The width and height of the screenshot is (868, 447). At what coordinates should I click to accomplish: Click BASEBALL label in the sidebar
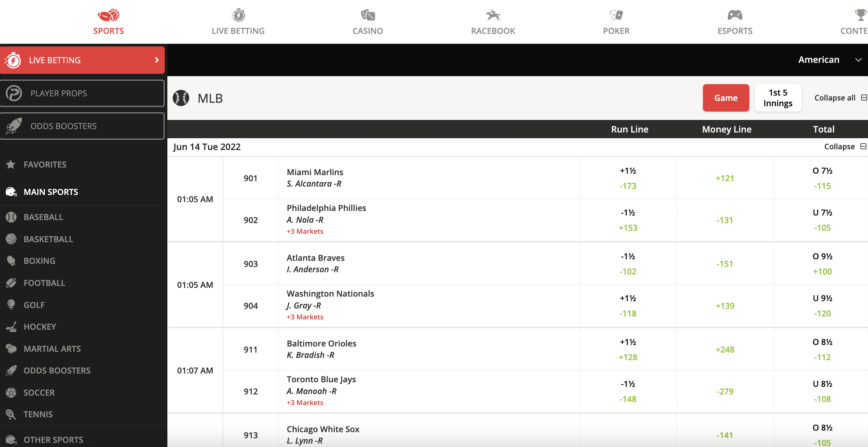click(43, 217)
